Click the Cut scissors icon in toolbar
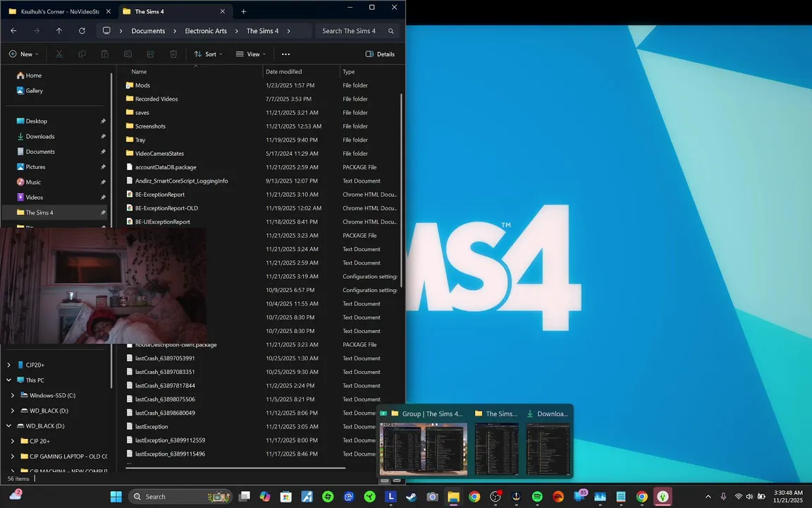The image size is (812, 508). pos(59,54)
